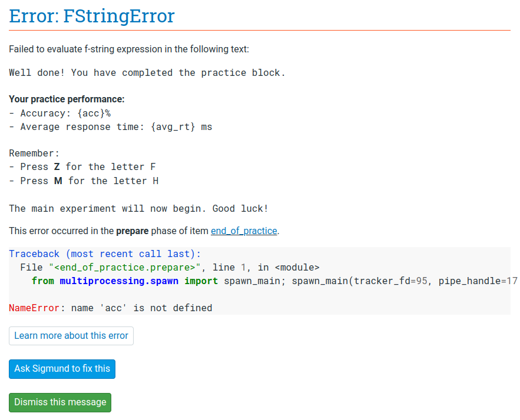Open the end_of_practice item link

[243, 231]
